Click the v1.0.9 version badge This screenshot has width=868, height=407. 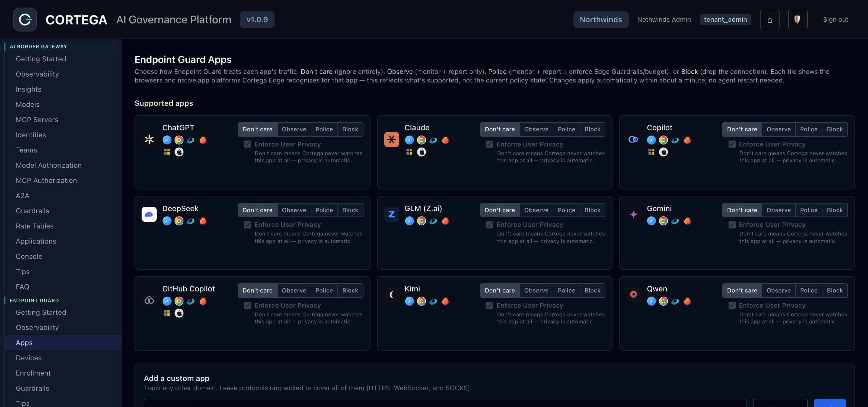point(257,20)
